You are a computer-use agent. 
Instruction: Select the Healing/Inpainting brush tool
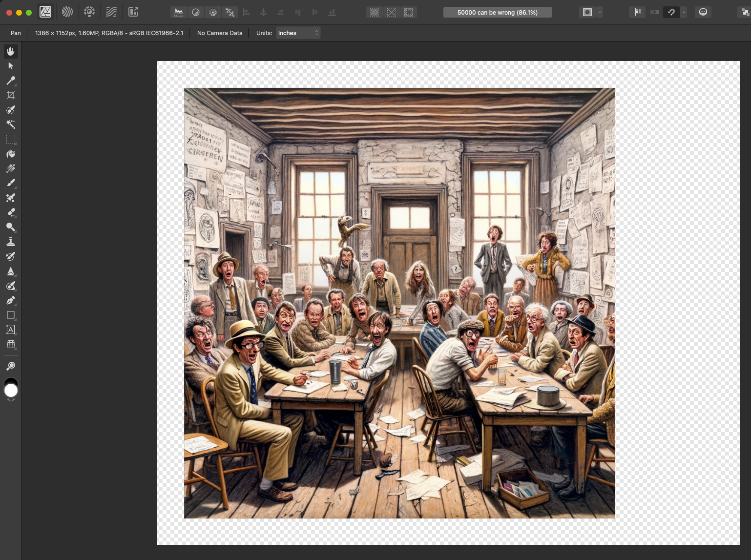coord(11,286)
